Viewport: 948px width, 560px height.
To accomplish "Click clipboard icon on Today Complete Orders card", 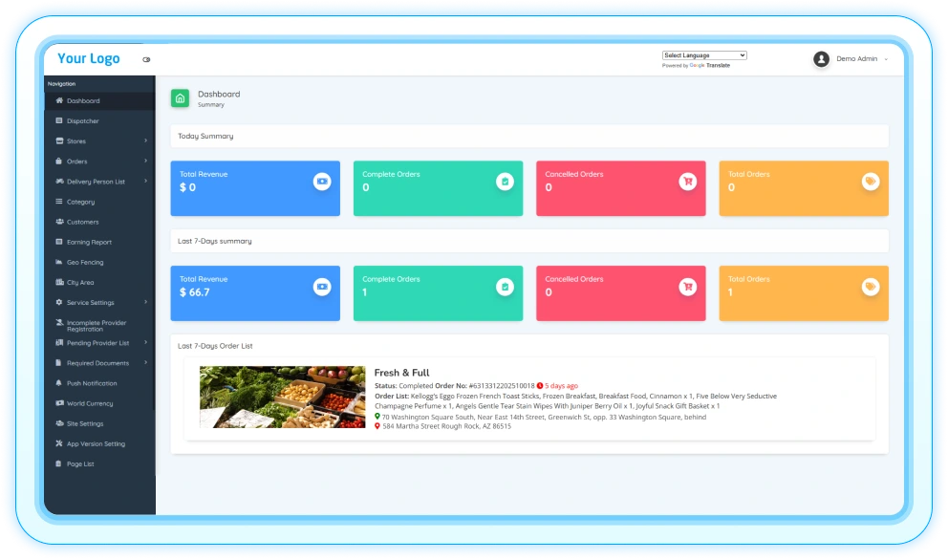I will pyautogui.click(x=505, y=182).
